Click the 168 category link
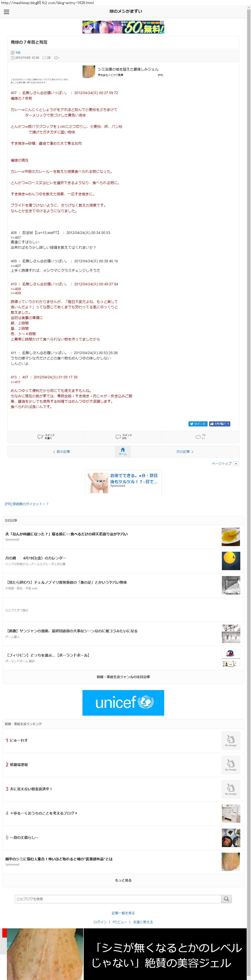Viewport: 251px width, 980px height. click(x=18, y=53)
